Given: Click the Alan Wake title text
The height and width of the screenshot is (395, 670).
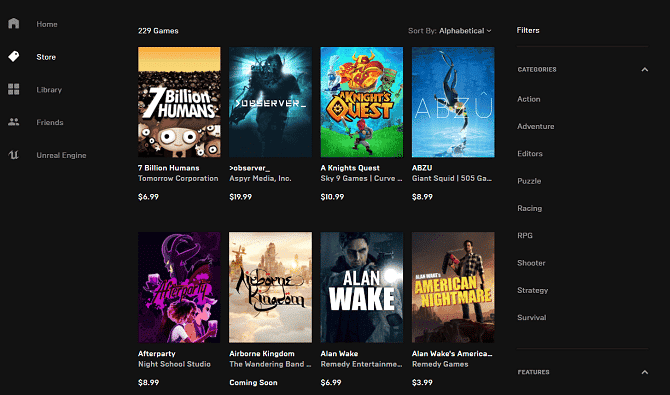Looking at the screenshot, I should pyautogui.click(x=339, y=354).
